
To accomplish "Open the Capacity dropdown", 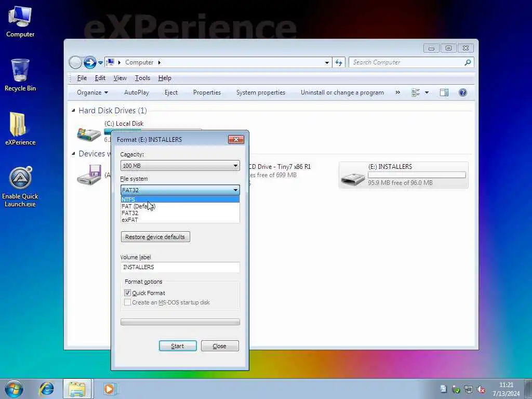I will coord(180,166).
